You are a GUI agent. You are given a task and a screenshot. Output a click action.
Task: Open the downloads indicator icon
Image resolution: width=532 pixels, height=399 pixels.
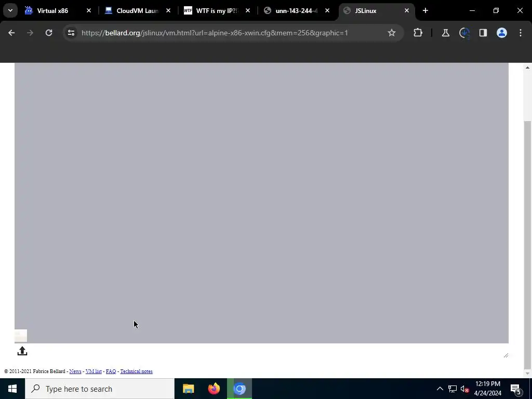(x=464, y=33)
